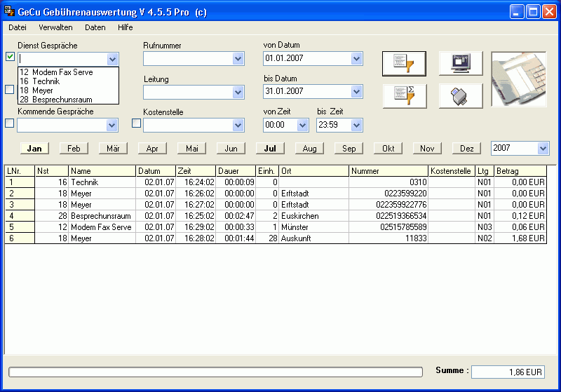Click the Feb month button

(x=74, y=149)
